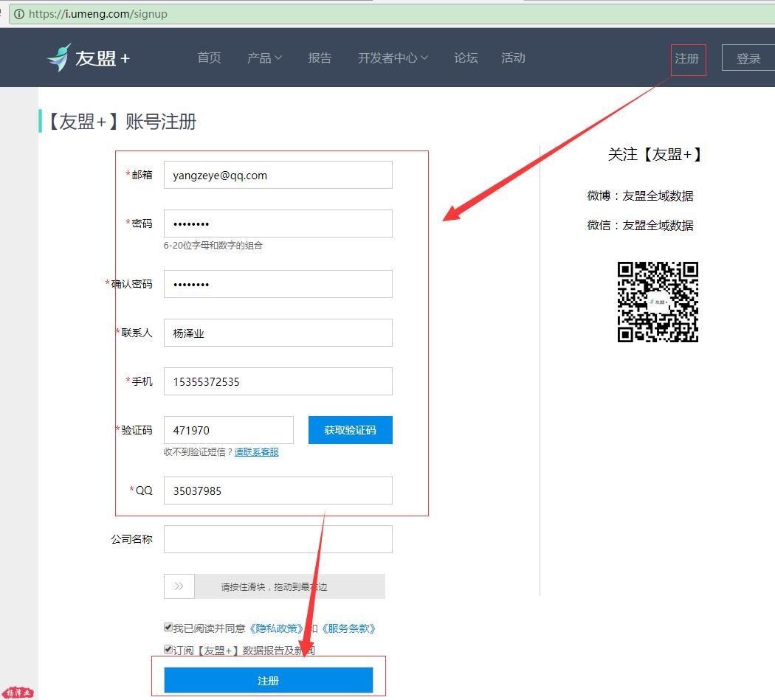Click the 友盟+ hummingbird logo

(88, 58)
